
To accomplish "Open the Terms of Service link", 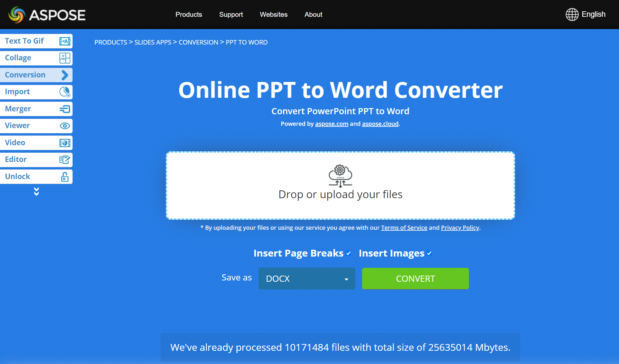I will 404,228.
